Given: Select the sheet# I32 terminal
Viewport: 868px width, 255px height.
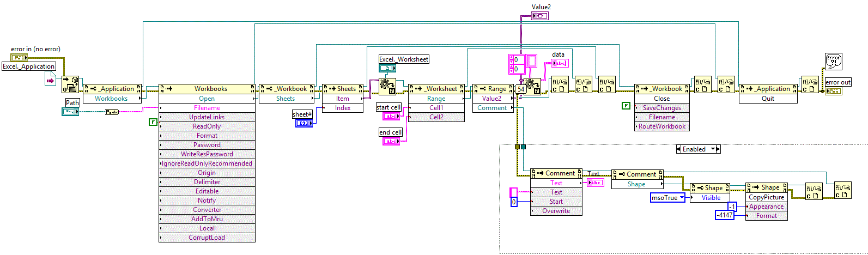Looking at the screenshot, I should click(304, 123).
